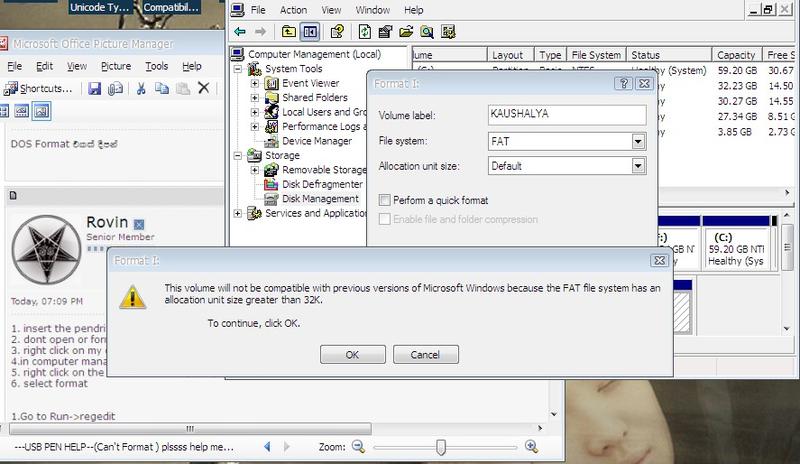Viewport: 800px width, 464px height.
Task: Open the Window menu in Computer Management
Action: [372, 10]
